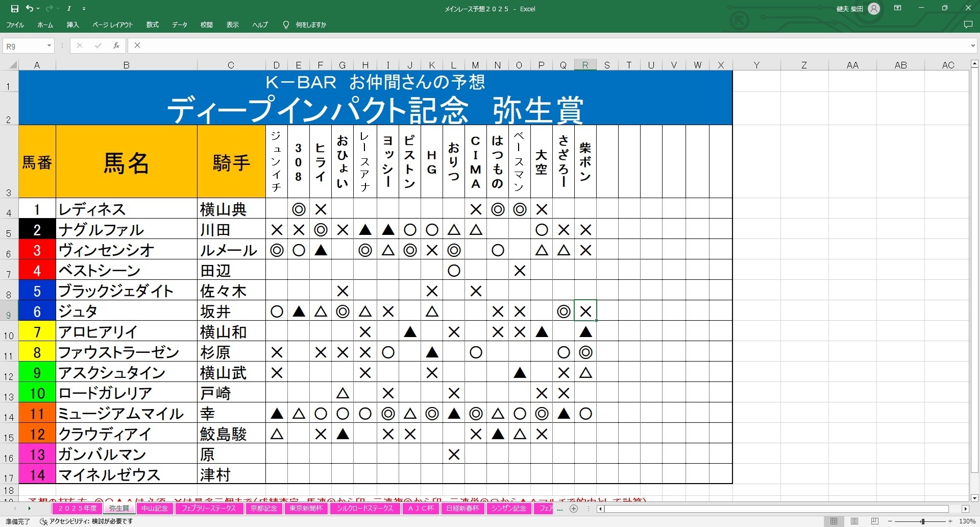980x527 pixels.
Task: Open アクセシビリティ: 検討が必要です status
Action: pyautogui.click(x=87, y=521)
